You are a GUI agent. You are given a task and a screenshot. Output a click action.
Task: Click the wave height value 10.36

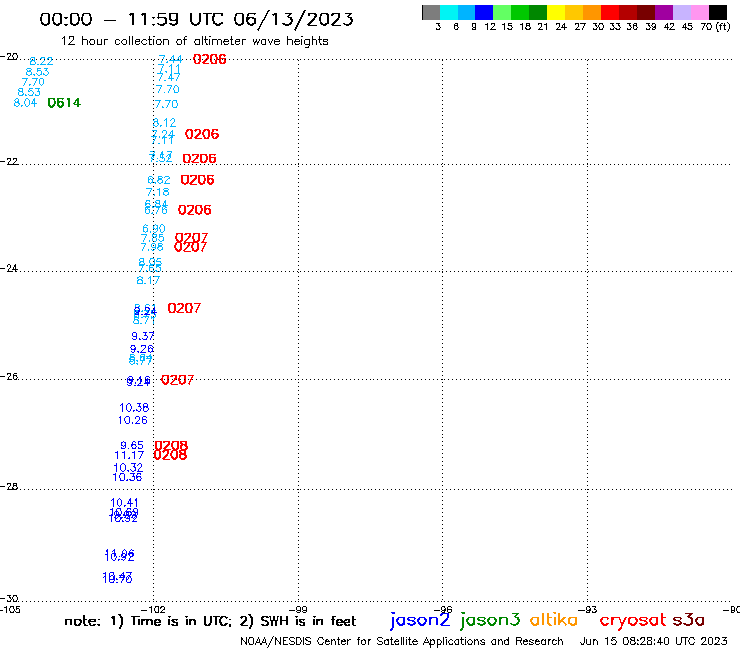coord(127,477)
